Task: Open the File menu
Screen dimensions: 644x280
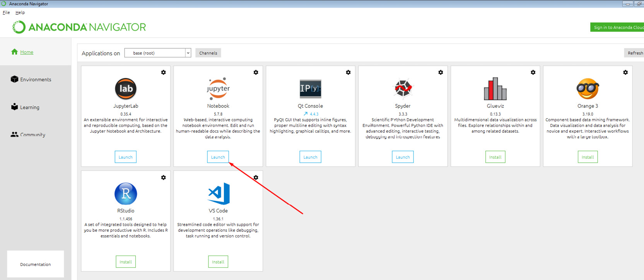Action: click(x=6, y=12)
